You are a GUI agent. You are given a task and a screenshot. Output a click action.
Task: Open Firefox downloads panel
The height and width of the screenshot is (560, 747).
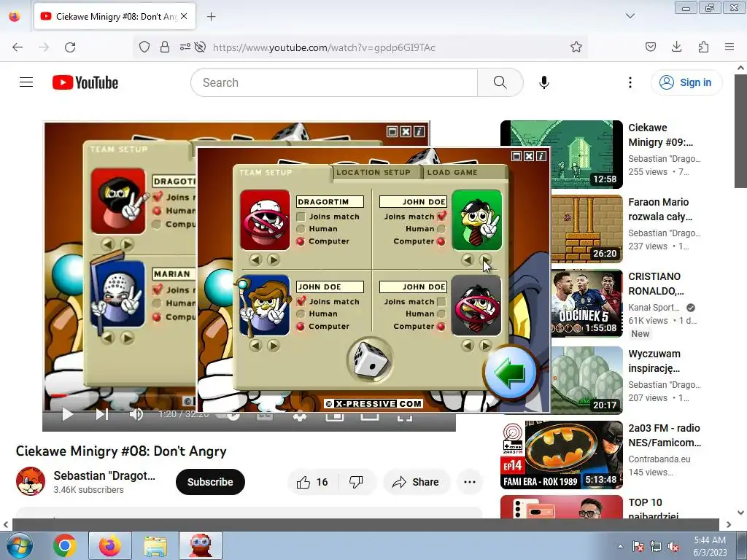[676, 47]
